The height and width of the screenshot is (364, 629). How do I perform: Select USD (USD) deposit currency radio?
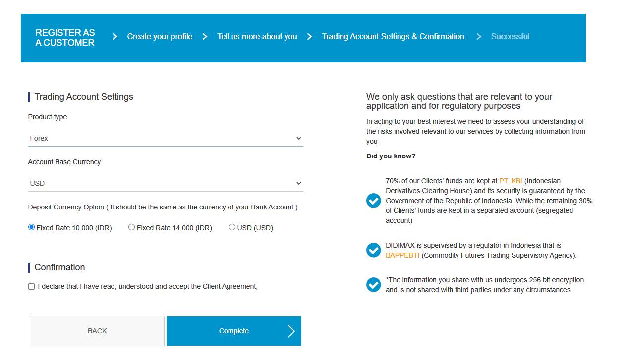point(232,227)
